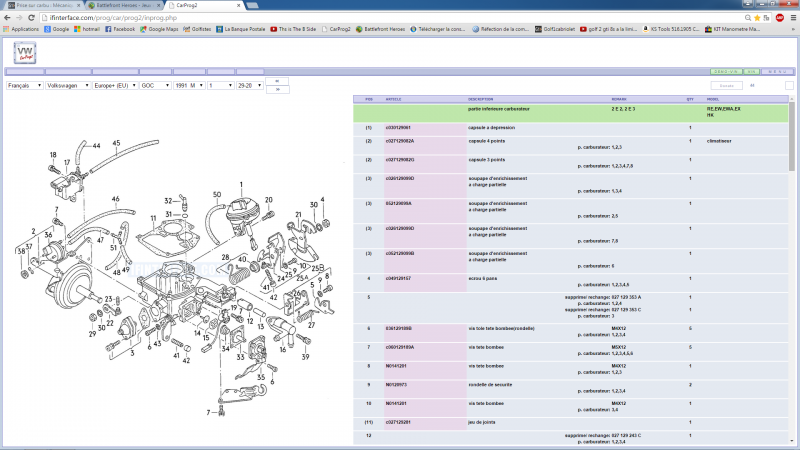Open the GOC model dropdown
Screen dimensions: 800x450
click(x=155, y=86)
